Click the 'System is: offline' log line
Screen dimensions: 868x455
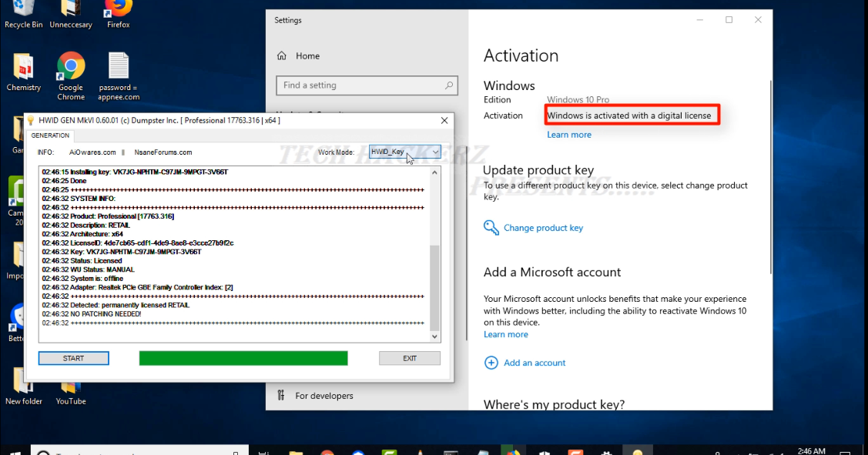(x=82, y=279)
